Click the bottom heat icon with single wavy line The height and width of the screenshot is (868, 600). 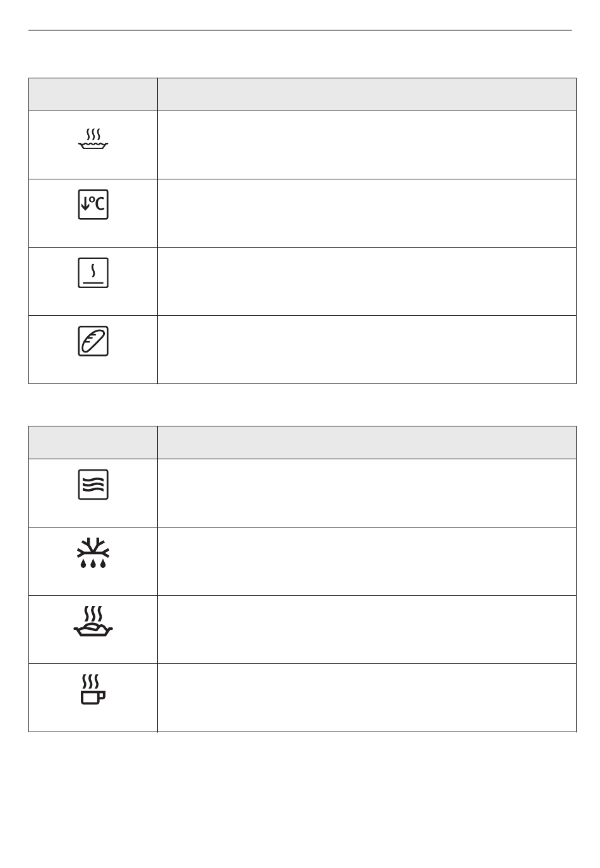click(93, 272)
